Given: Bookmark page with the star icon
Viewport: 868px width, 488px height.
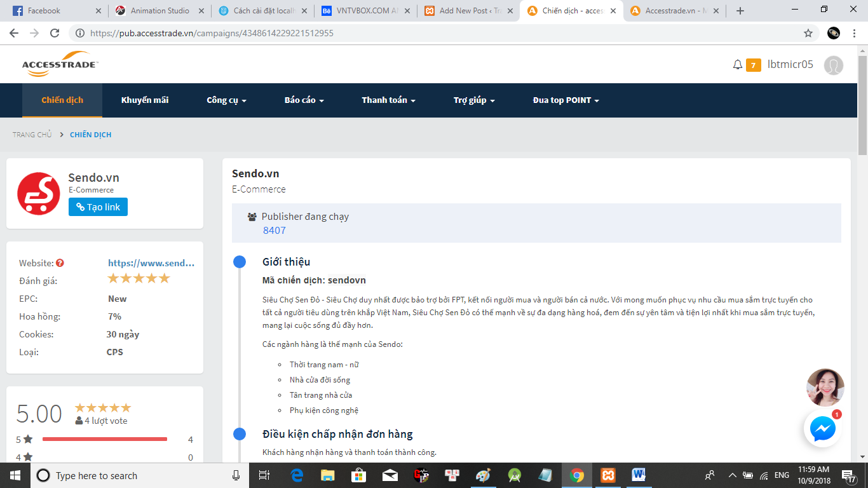Looking at the screenshot, I should (x=808, y=33).
